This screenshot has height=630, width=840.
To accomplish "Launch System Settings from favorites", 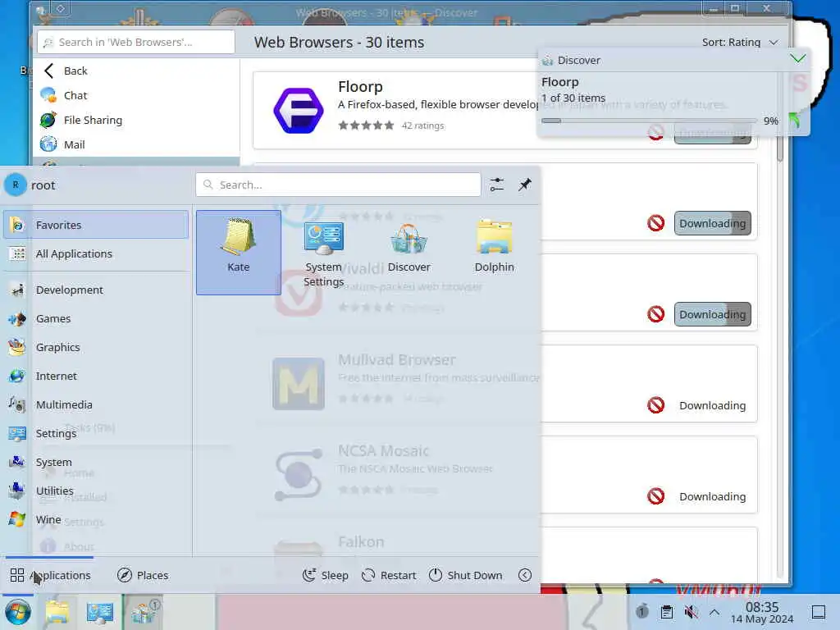I will pyautogui.click(x=323, y=253).
